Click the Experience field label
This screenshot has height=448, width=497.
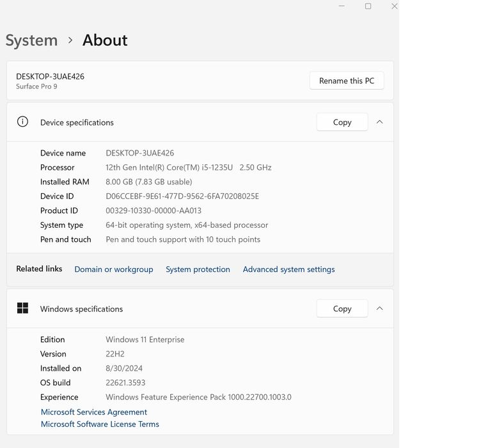tap(59, 397)
